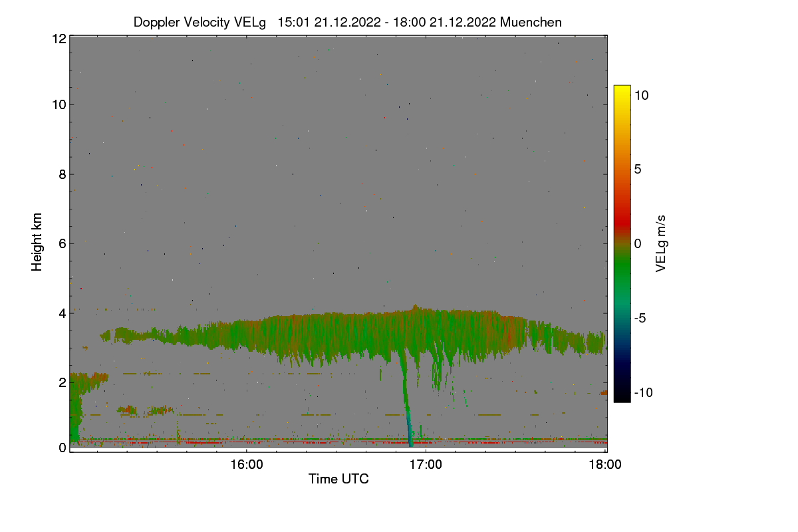Click the 16:00 time axis label
The height and width of the screenshot is (532, 798).
[246, 465]
